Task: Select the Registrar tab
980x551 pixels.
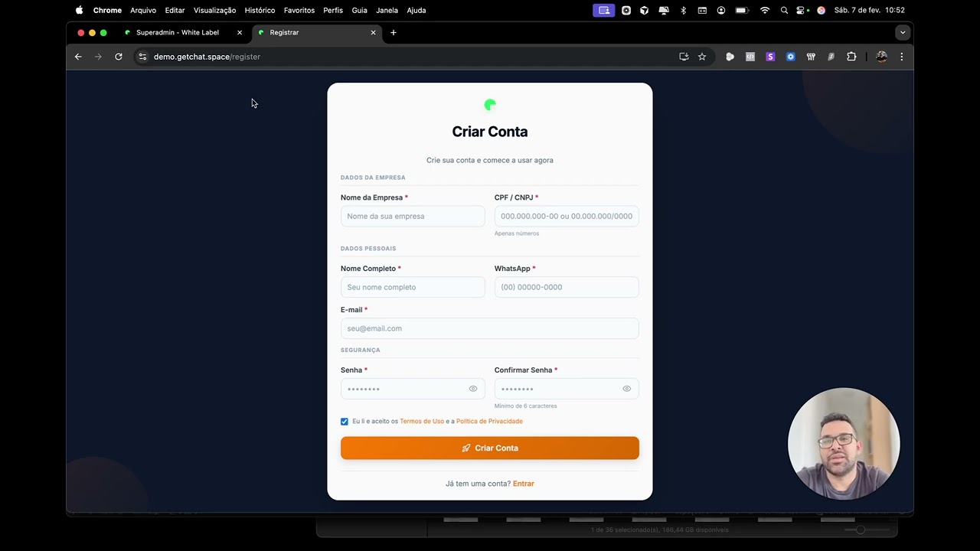Action: 317,33
